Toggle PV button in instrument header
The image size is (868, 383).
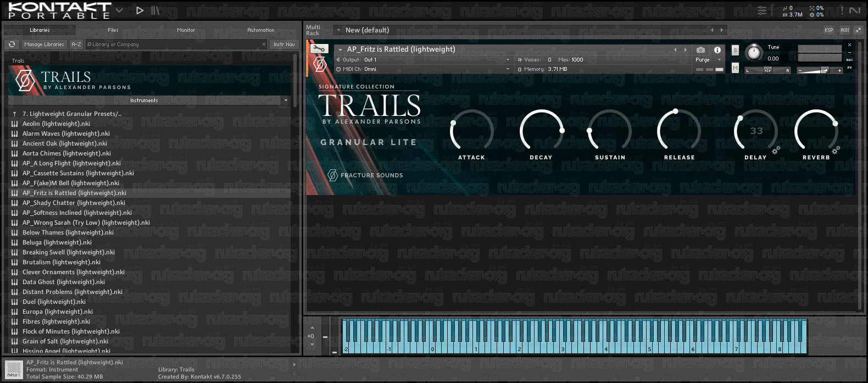click(849, 68)
